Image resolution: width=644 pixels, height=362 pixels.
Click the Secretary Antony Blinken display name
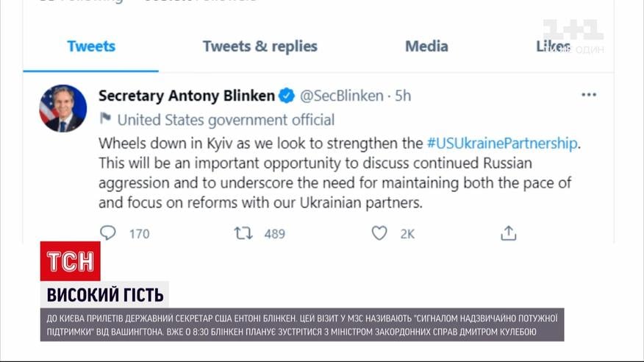click(187, 96)
